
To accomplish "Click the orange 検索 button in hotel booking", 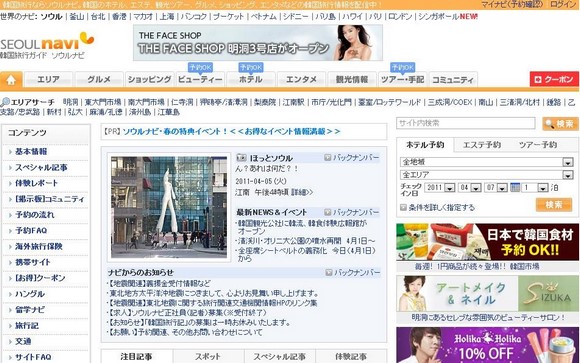I will (554, 205).
